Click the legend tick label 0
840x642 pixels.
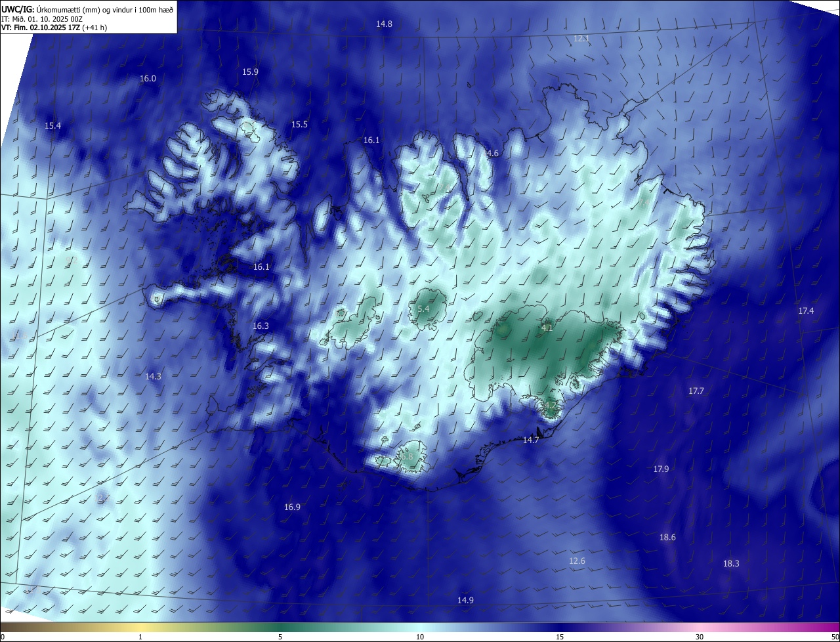pyautogui.click(x=2, y=637)
